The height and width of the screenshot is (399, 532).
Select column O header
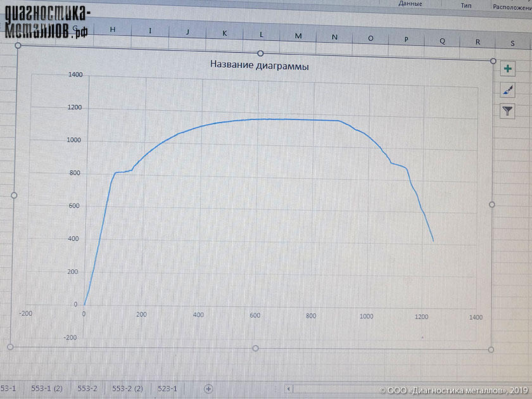tap(370, 39)
